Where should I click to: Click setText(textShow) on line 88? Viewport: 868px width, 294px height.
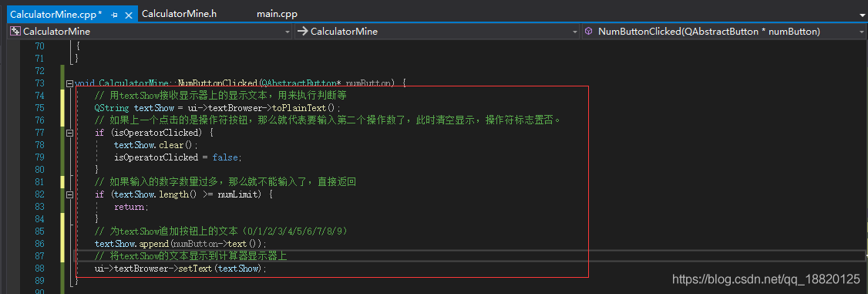(x=223, y=269)
